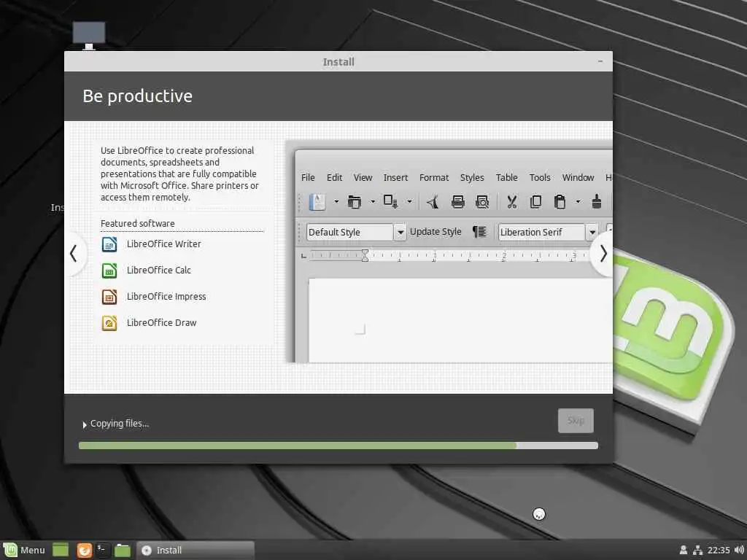The image size is (747, 560).
Task: Click the Print Preview icon in the preview toolbar
Action: coord(482,202)
